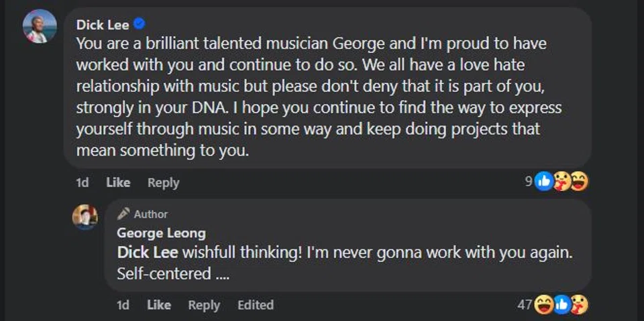Click the haha emoji reaction on Dick Lee's comment
The height and width of the screenshot is (321, 644).
coord(579,181)
